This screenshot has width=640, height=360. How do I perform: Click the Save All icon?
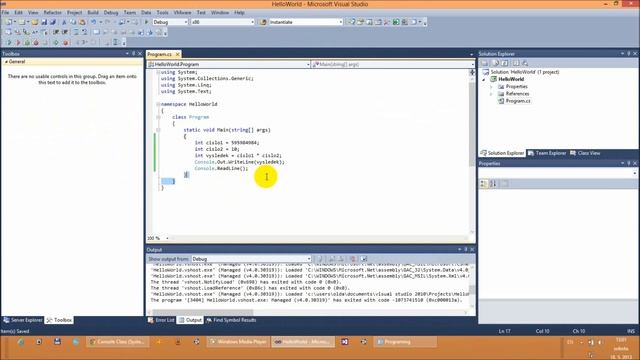[53, 22]
